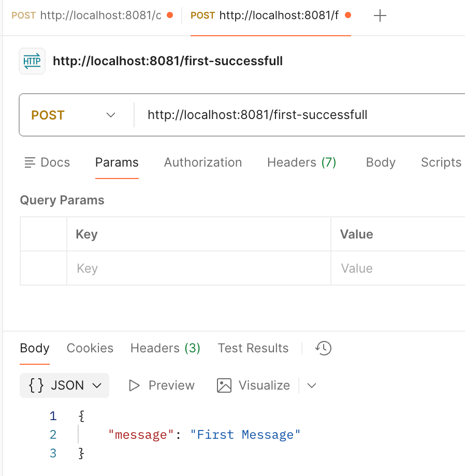The width and height of the screenshot is (465, 476).
Task: Click the query param Key field
Action: click(x=198, y=269)
